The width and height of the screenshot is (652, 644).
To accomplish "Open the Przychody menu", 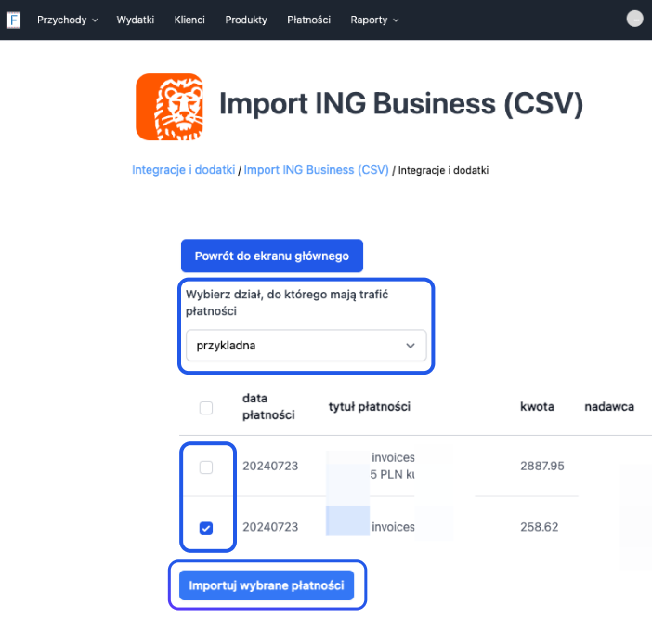I will 68,20.
